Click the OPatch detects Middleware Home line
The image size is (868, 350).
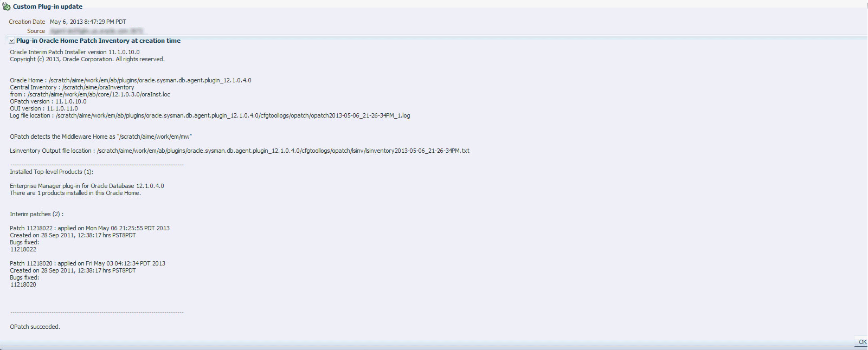101,137
